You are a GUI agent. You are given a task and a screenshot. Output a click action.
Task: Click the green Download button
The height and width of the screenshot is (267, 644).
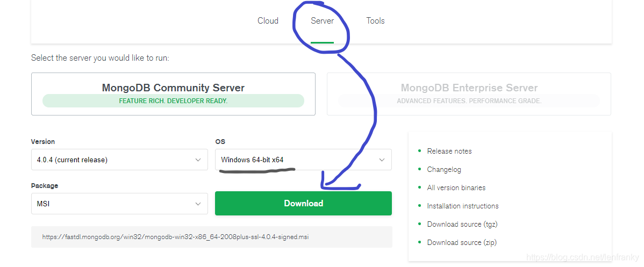pyautogui.click(x=304, y=203)
